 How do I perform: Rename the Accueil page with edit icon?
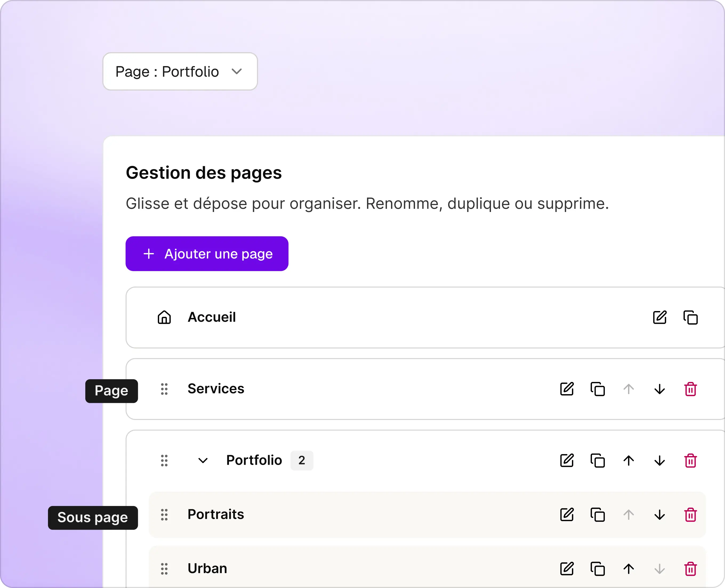[x=660, y=317]
